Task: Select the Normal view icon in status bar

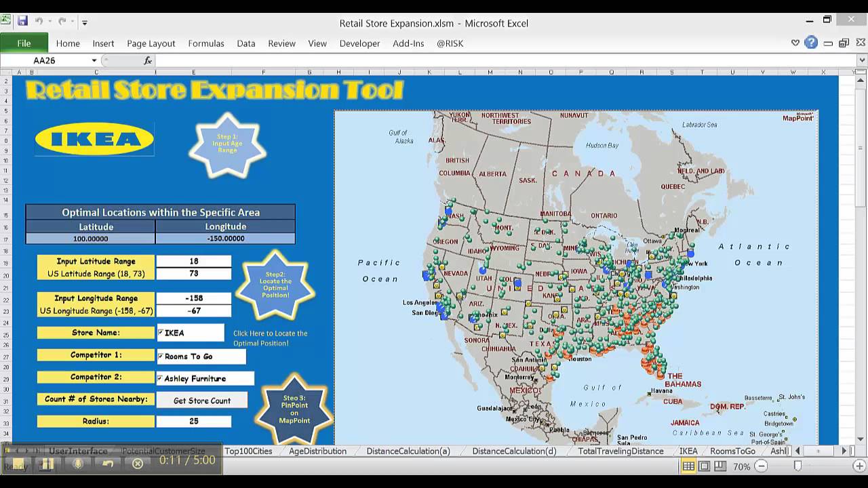Action: point(688,466)
